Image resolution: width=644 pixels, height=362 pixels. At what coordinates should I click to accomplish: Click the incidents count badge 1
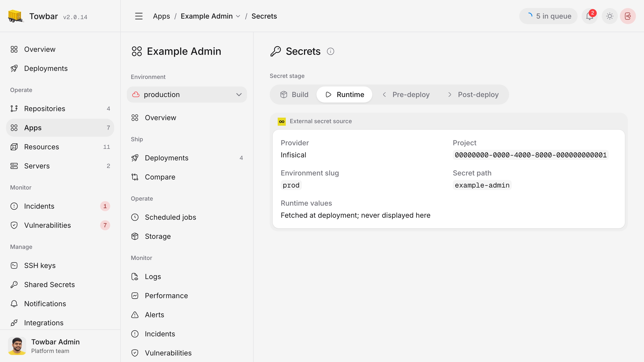105,206
